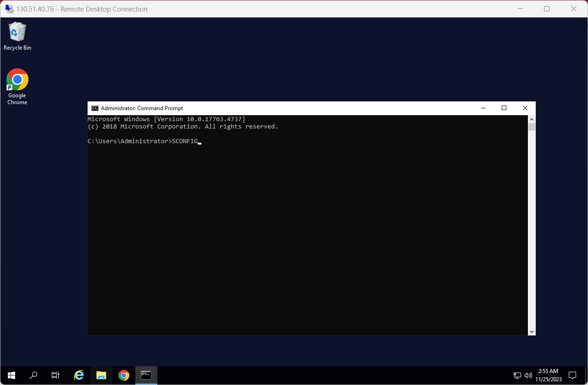The image size is (588, 385).
Task: Open Task View on the taskbar
Action: [x=55, y=375]
